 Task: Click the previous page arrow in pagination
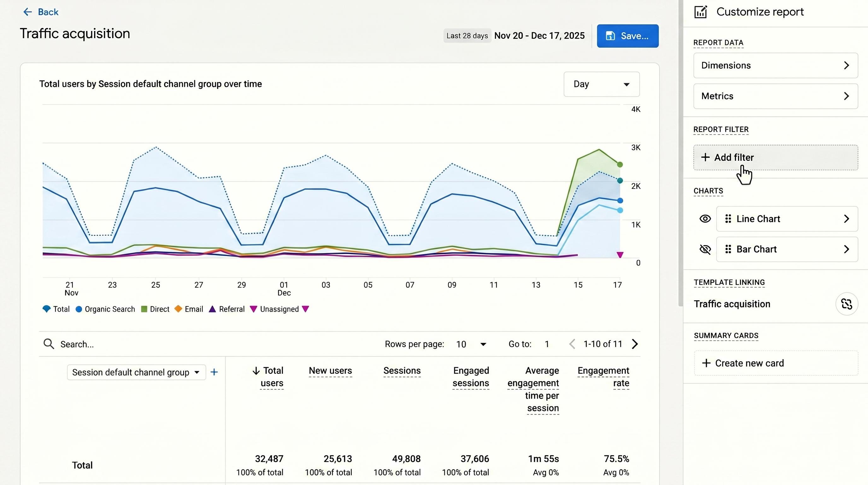click(x=572, y=344)
